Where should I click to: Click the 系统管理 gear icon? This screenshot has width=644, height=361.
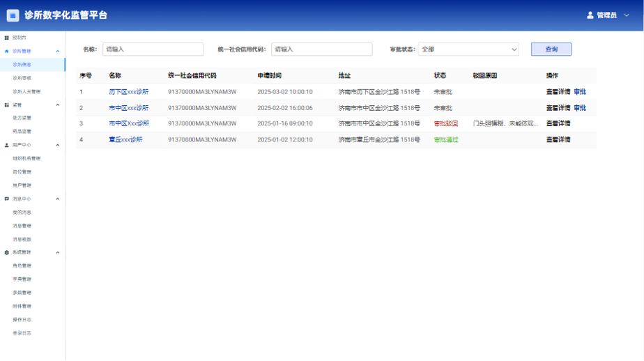[7, 252]
